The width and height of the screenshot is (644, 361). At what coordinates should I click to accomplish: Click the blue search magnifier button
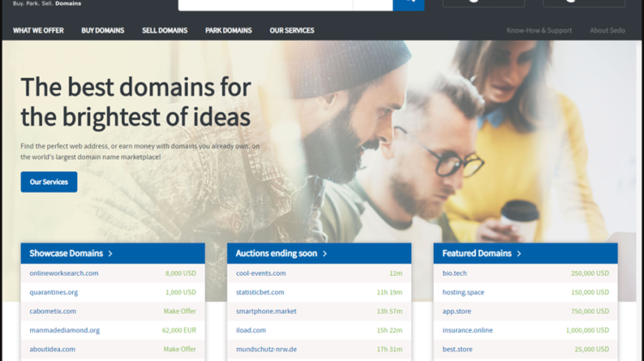coord(409,4)
